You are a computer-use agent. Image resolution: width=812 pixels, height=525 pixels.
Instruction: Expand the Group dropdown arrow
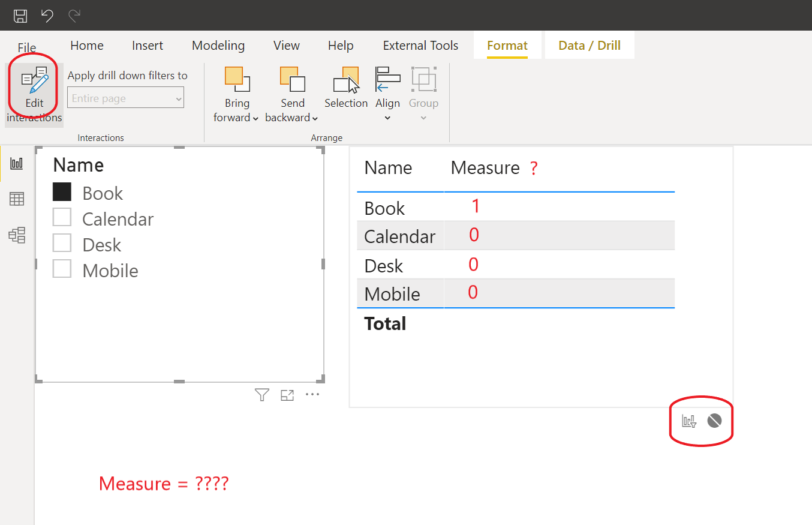[x=423, y=118]
